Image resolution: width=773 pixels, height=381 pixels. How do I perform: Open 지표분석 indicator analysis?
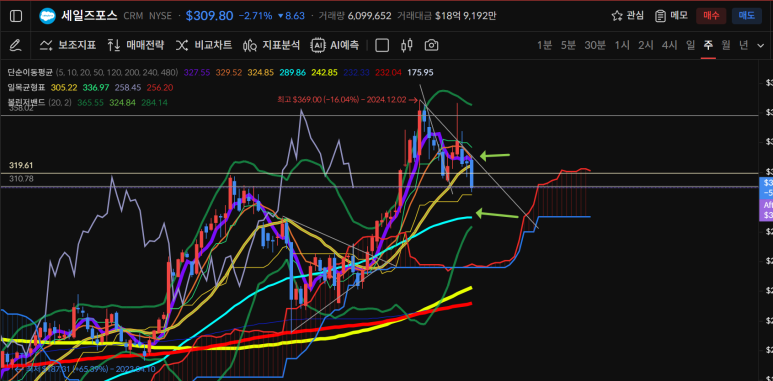click(271, 46)
